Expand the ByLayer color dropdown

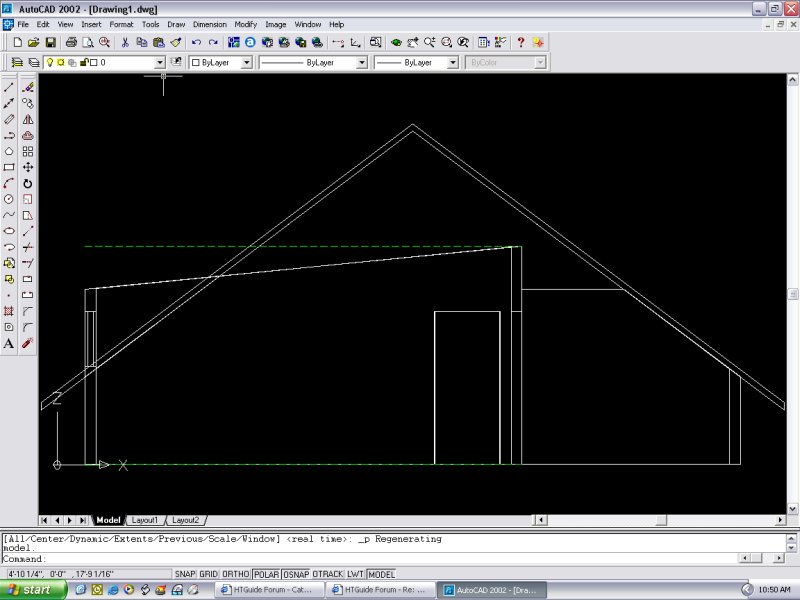246,62
